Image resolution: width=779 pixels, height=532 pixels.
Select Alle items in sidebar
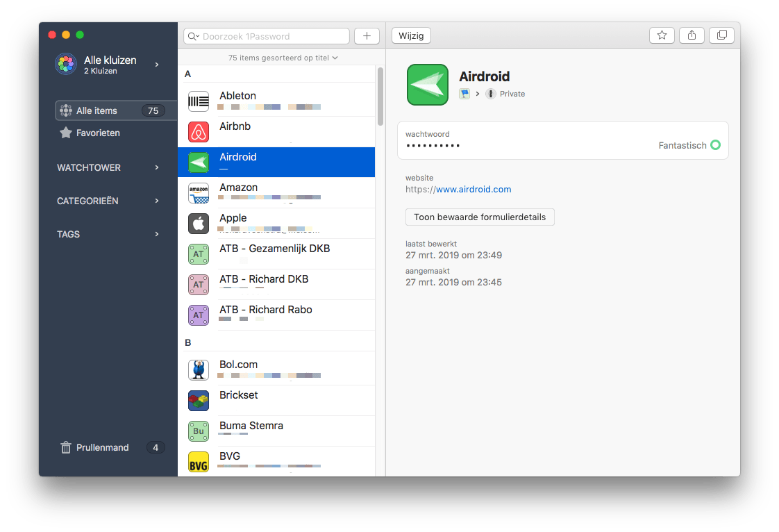tap(116, 110)
